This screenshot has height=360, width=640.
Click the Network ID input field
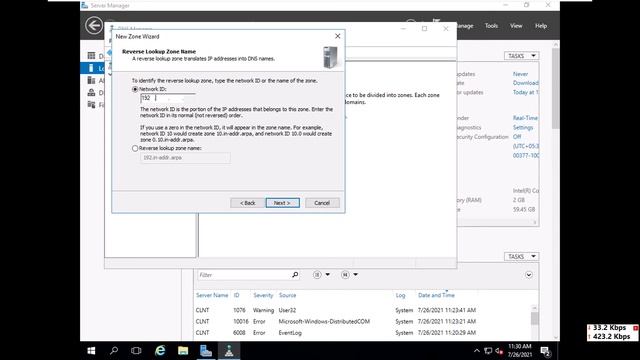[168, 98]
